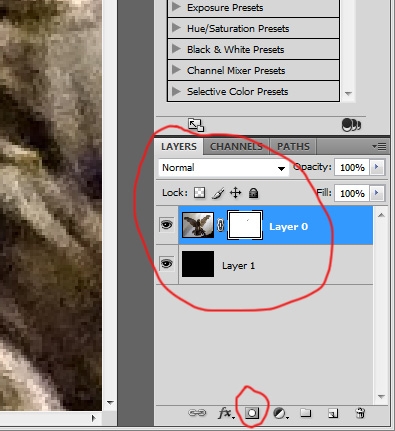The width and height of the screenshot is (395, 431).
Task: Select Layer 1 black thumbnail
Action: (x=198, y=264)
